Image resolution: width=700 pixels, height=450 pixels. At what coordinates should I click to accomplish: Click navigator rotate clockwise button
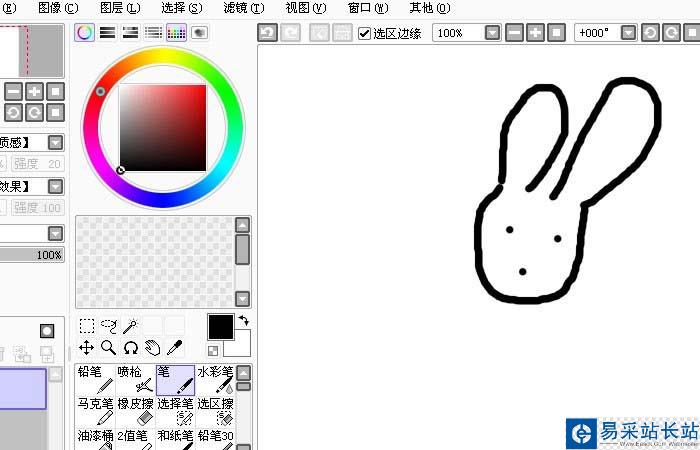coord(34,112)
